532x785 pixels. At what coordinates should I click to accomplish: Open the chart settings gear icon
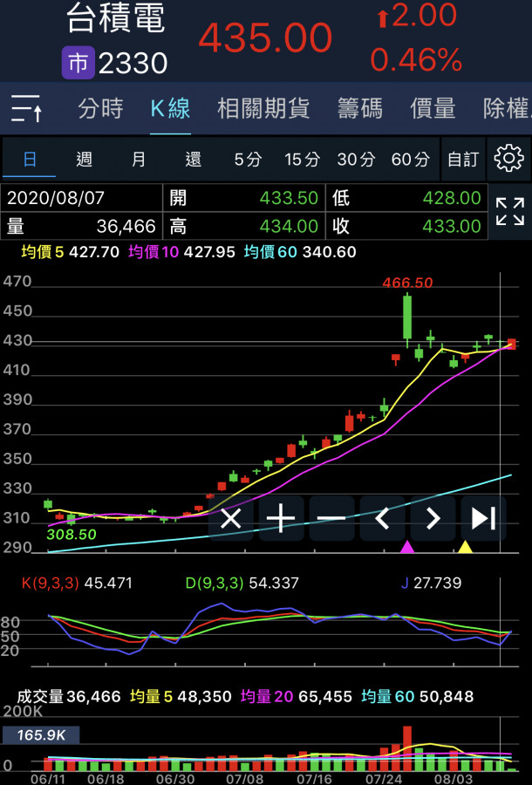(x=508, y=159)
